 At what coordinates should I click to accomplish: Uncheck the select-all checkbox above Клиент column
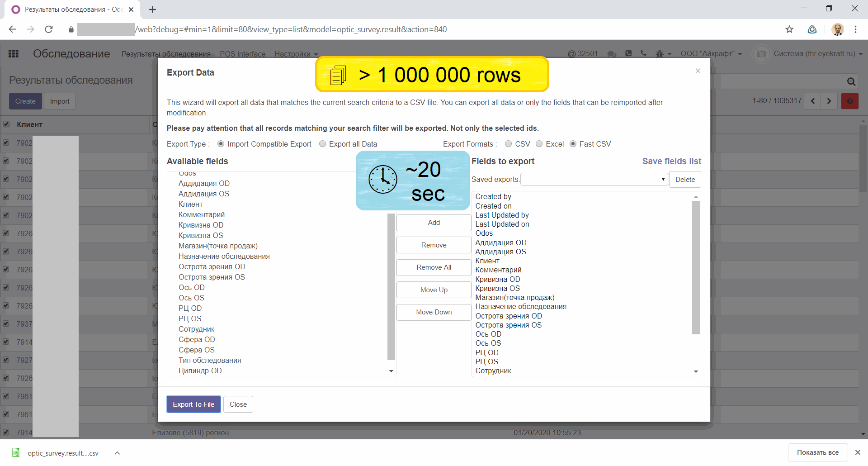point(6,124)
